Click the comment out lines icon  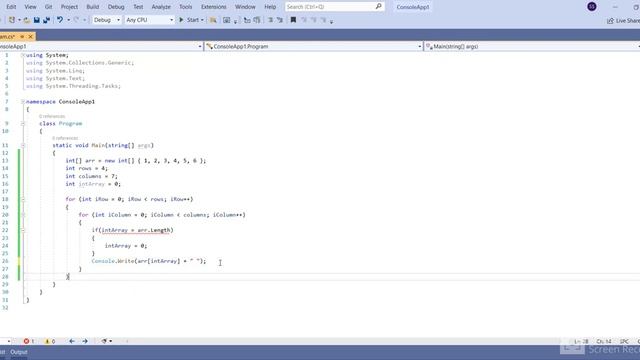coord(270,20)
